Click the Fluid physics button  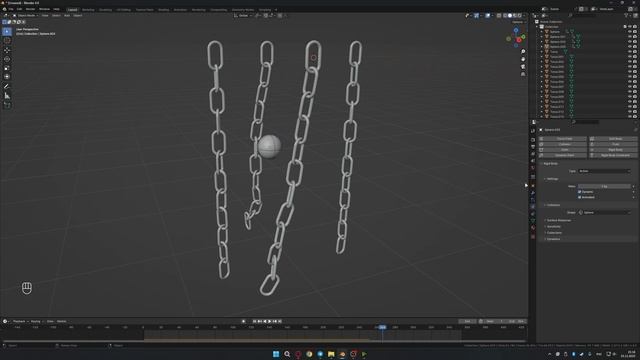pyautogui.click(x=613, y=144)
